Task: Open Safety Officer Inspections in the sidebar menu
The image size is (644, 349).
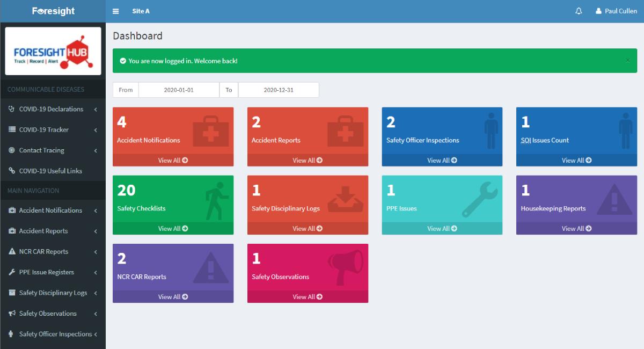Action: [53, 334]
